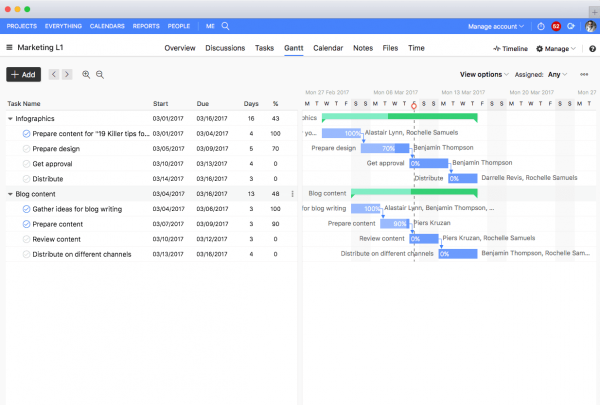Open the three-dot more options menu
The image size is (600, 405).
point(584,74)
